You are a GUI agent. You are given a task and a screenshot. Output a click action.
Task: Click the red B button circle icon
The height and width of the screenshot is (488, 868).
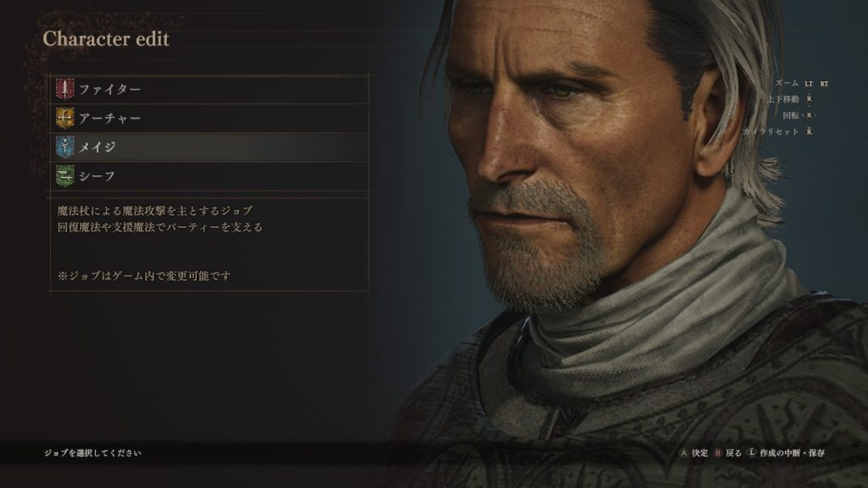718,452
